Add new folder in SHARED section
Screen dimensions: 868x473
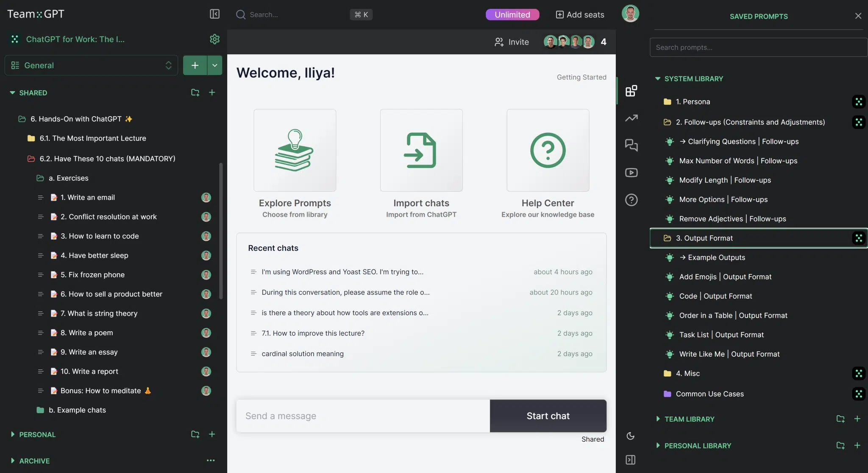[x=195, y=92]
